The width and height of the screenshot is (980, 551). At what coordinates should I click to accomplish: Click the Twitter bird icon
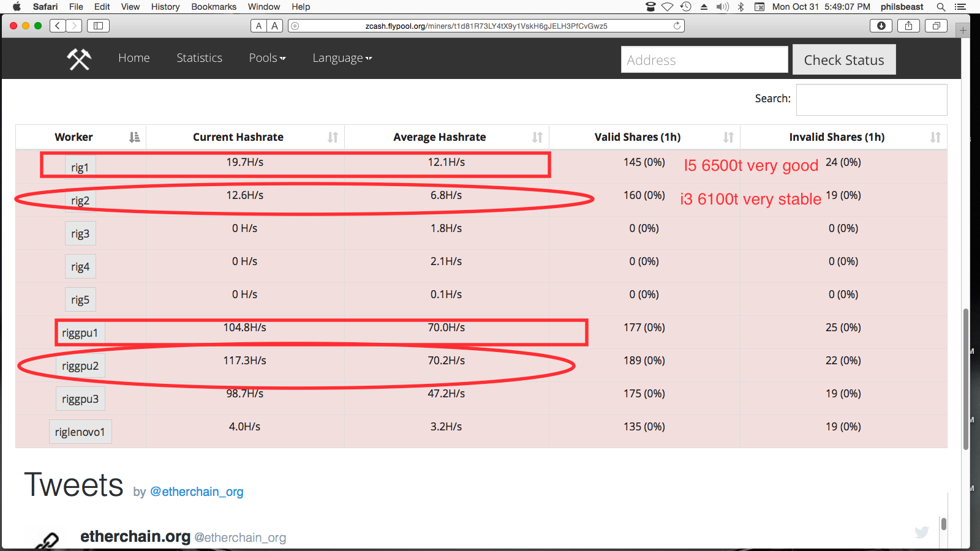click(922, 532)
